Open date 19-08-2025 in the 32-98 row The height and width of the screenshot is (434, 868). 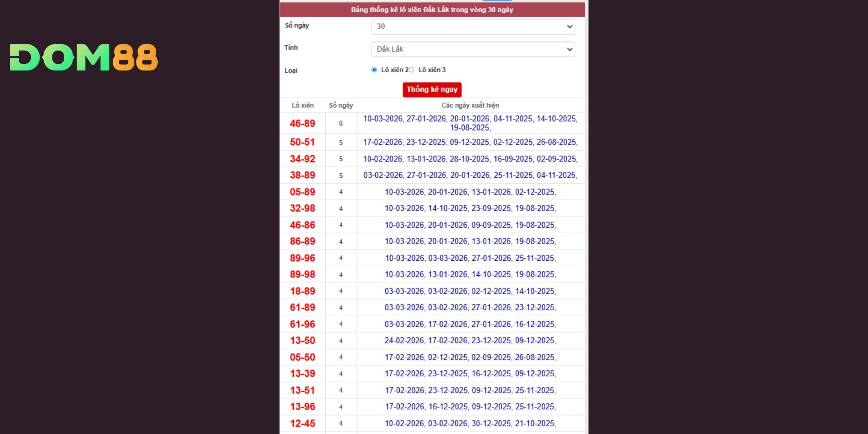pyautogui.click(x=535, y=208)
